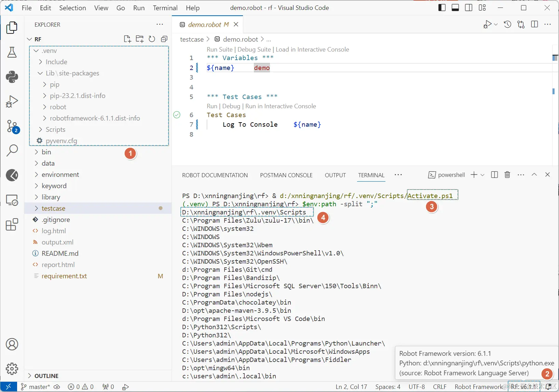Image resolution: width=559 pixels, height=392 pixels.
Task: Switch to ROBOT DOCUMENTATION panel tab
Action: pyautogui.click(x=215, y=175)
